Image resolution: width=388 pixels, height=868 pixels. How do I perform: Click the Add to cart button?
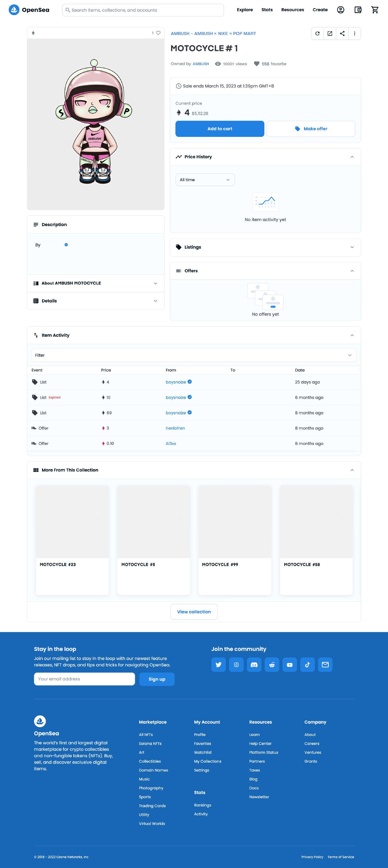(220, 129)
